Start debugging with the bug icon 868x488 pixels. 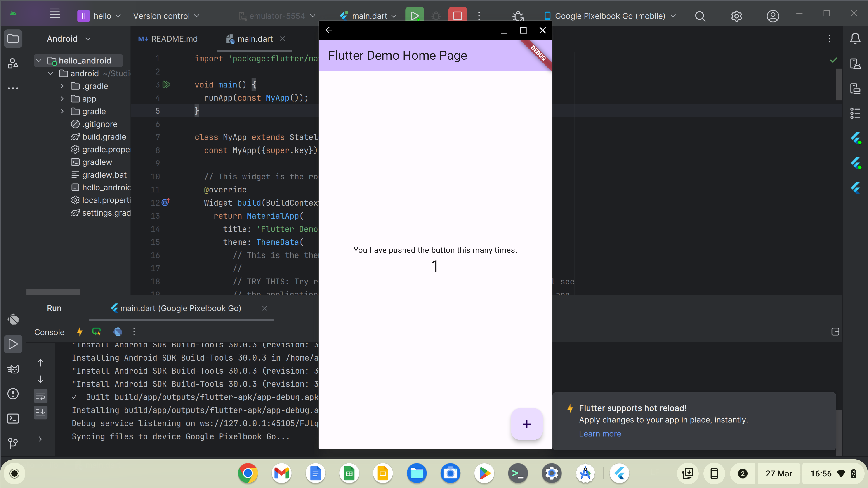click(436, 16)
